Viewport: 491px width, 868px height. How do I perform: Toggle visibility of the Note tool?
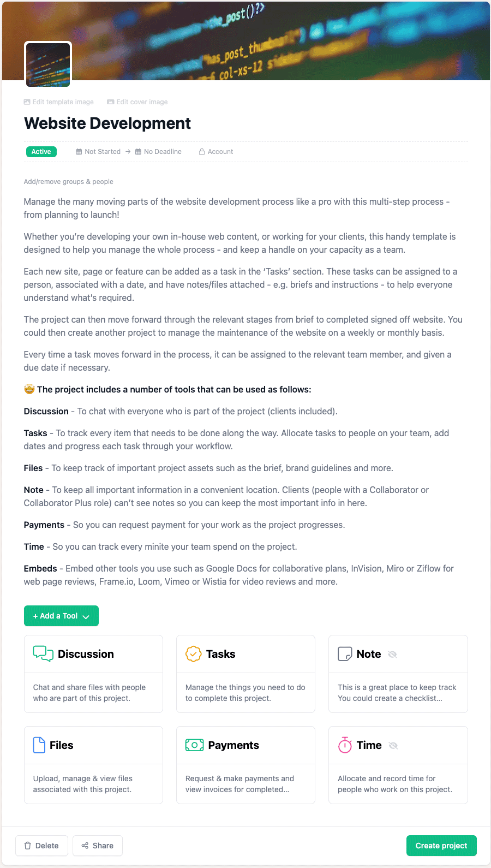(392, 653)
